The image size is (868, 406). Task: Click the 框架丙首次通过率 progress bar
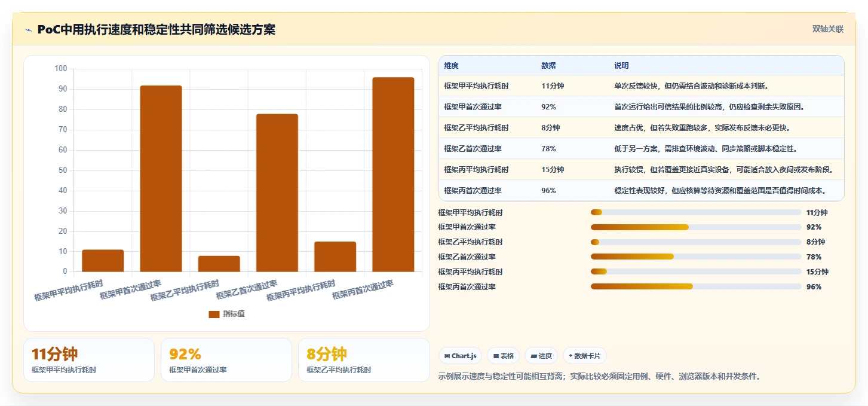696,287
